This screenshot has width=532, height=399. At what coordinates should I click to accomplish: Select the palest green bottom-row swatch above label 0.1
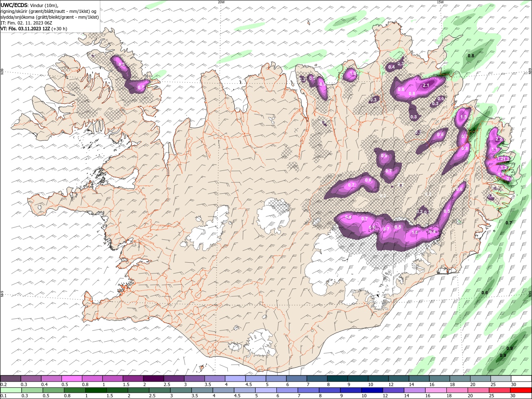pyautogui.click(x=11, y=390)
